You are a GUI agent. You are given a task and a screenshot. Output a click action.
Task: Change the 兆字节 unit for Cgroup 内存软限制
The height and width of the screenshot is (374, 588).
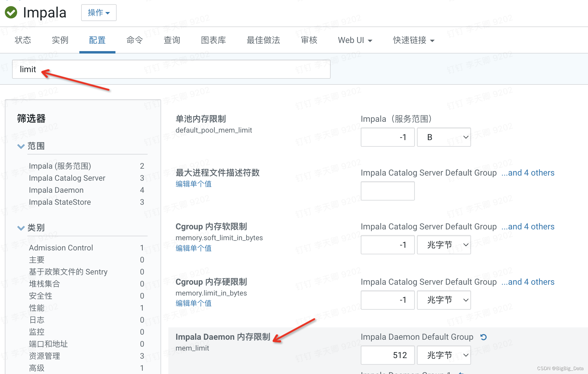tap(444, 244)
